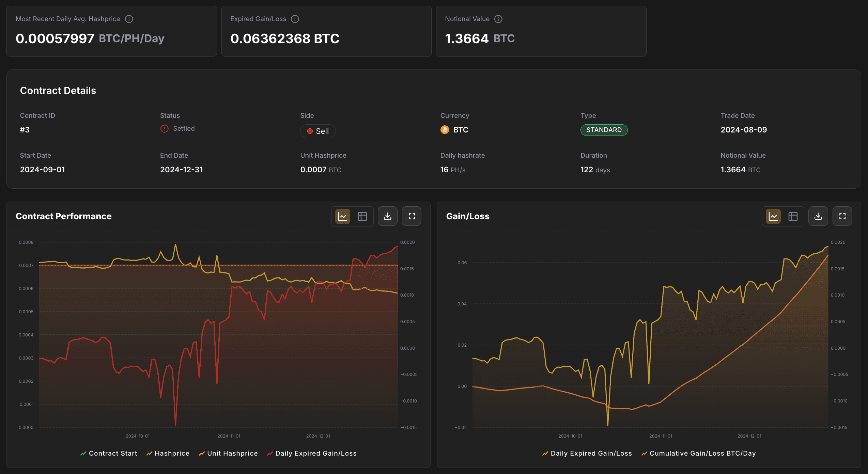Viewport: 868px width, 474px height.
Task: Click the orange BTC currency icon
Action: pos(445,130)
